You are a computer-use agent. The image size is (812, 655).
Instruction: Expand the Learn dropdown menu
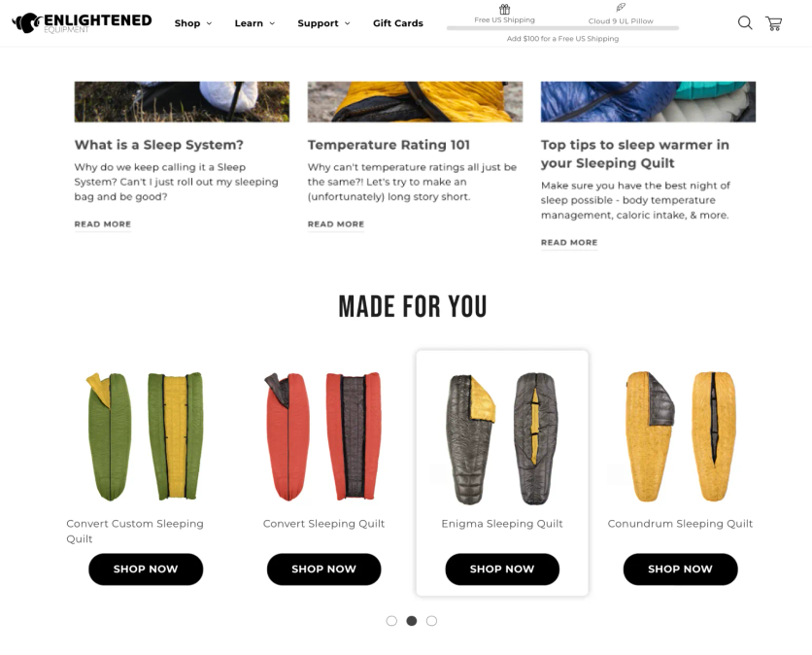pos(254,23)
